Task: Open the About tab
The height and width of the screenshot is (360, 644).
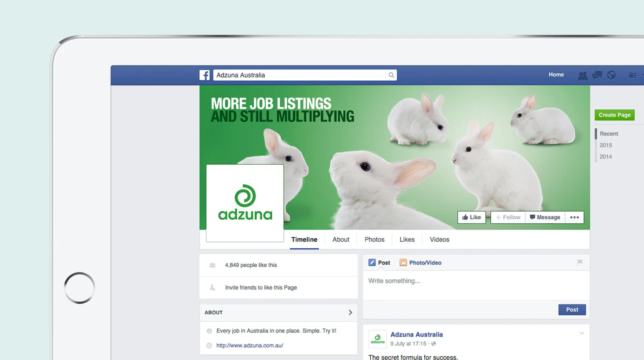Action: (341, 240)
